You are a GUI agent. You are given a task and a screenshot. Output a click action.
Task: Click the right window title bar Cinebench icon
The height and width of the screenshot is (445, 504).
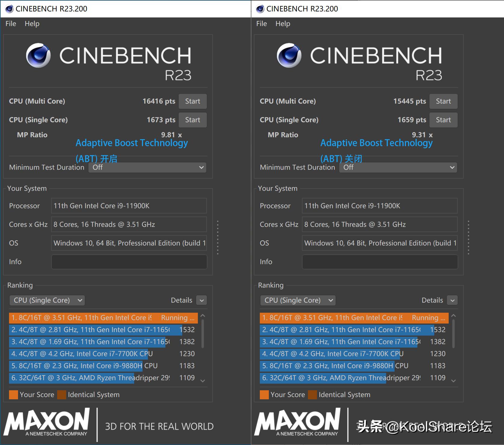click(x=260, y=9)
